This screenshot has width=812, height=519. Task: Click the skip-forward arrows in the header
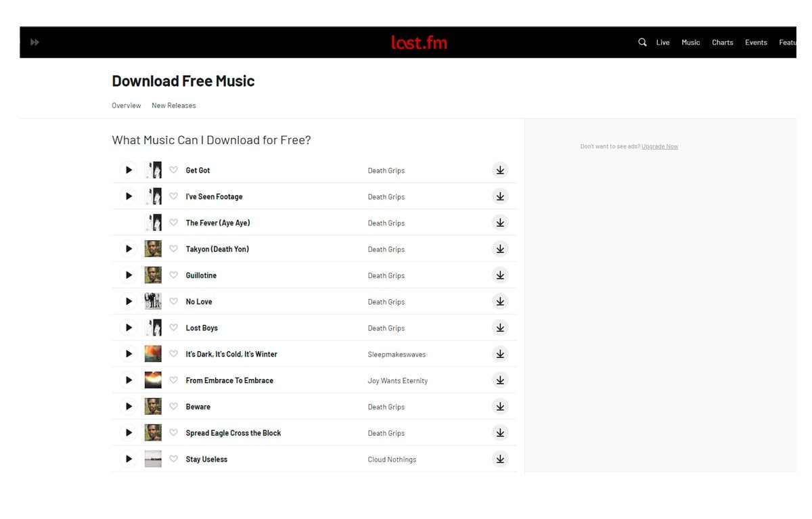point(35,43)
